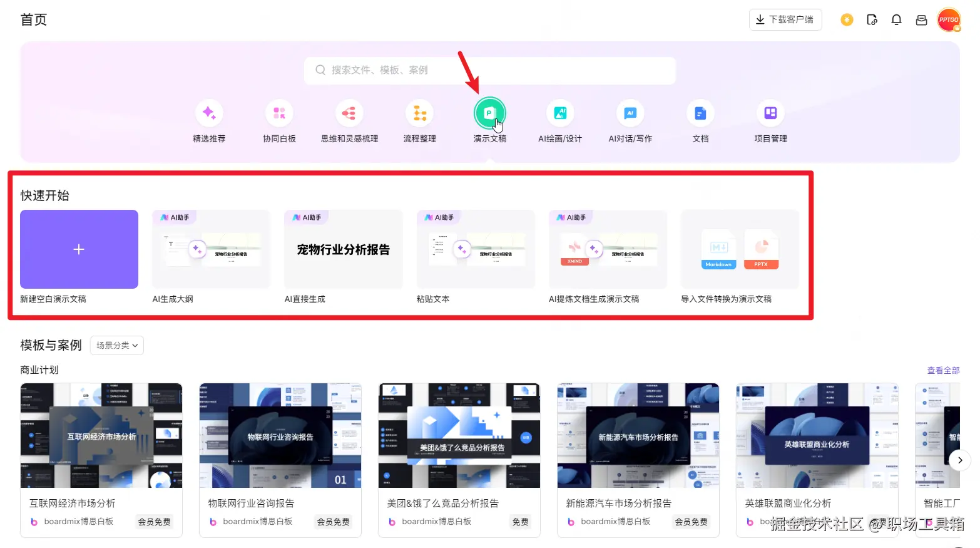The height and width of the screenshot is (548, 980).
Task: Open 查看全部 to view all templates
Action: (x=943, y=370)
